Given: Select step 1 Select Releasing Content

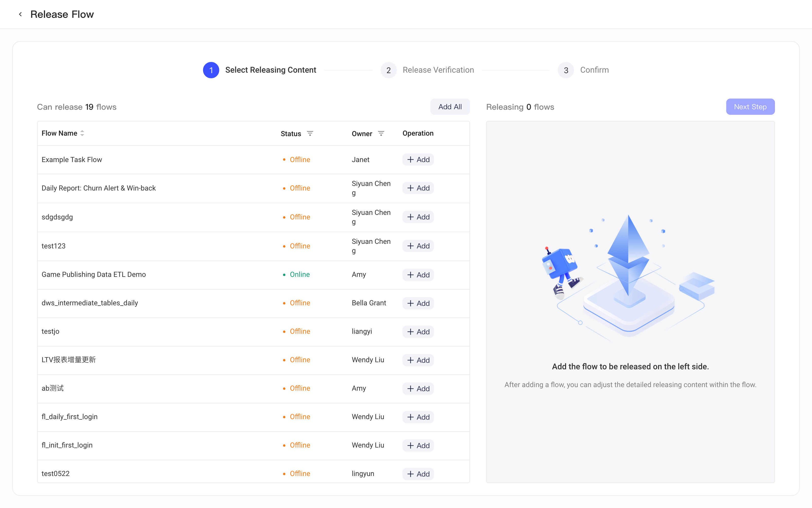Looking at the screenshot, I should click(x=260, y=70).
